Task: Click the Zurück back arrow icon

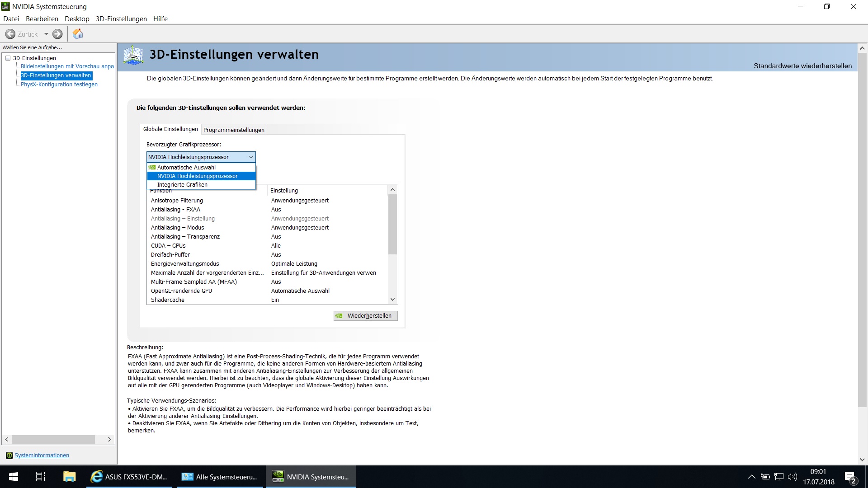Action: coord(10,34)
